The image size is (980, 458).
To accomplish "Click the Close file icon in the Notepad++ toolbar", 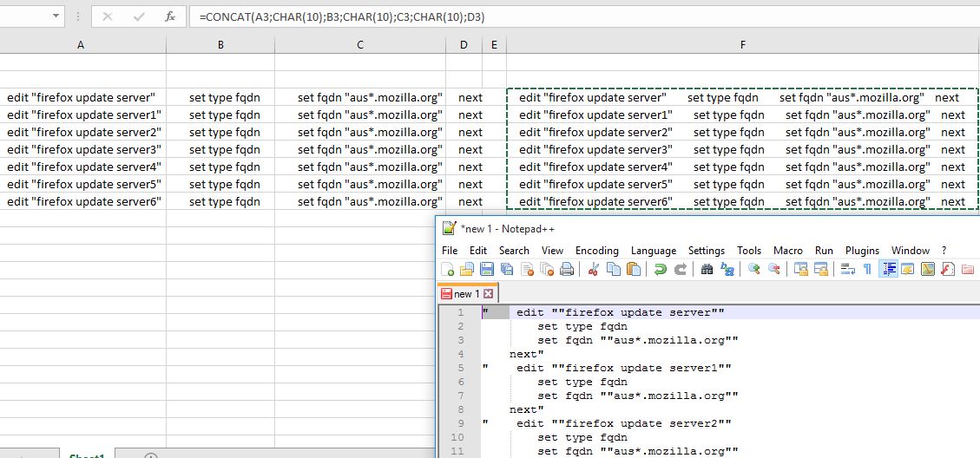I will [x=528, y=269].
